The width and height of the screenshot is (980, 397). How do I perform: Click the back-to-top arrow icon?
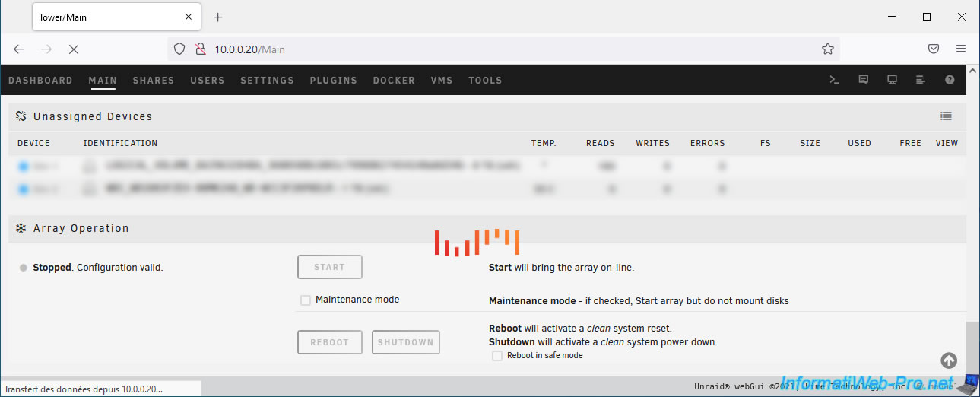pyautogui.click(x=949, y=360)
